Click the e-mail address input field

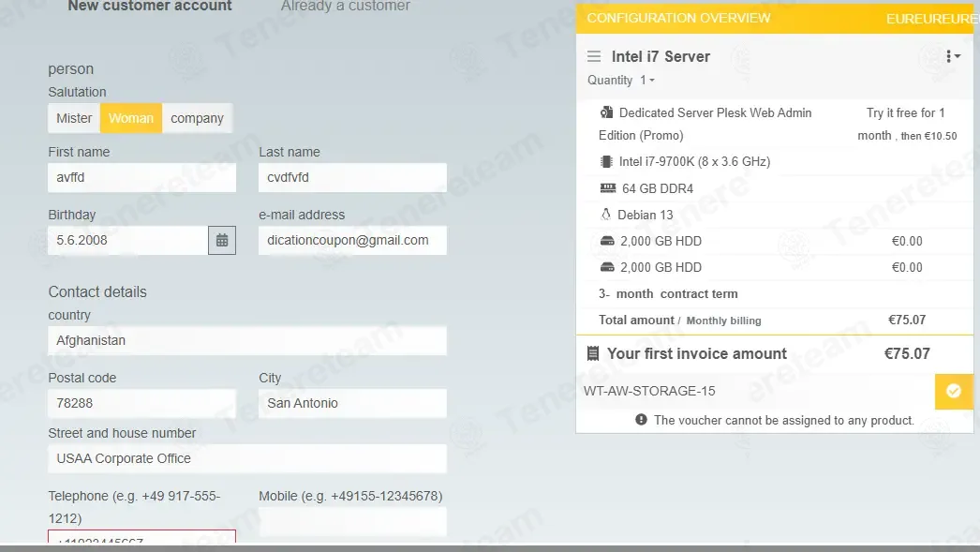click(352, 240)
